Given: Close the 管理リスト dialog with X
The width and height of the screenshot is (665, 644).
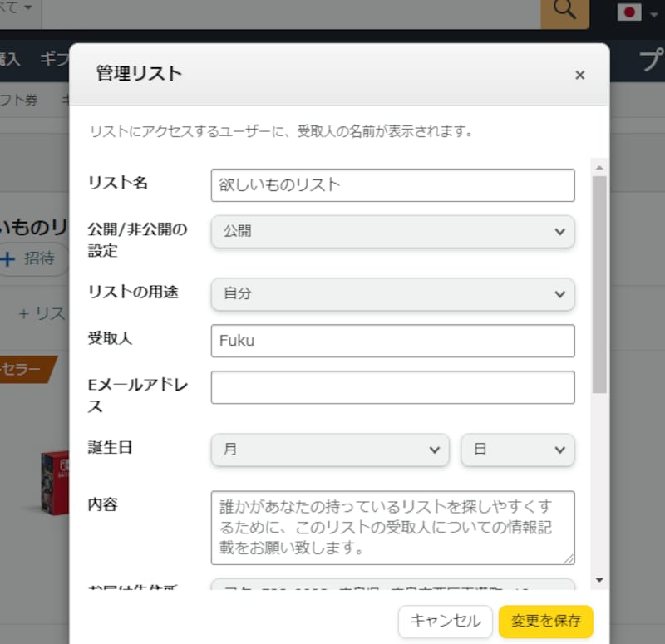Looking at the screenshot, I should [x=579, y=75].
